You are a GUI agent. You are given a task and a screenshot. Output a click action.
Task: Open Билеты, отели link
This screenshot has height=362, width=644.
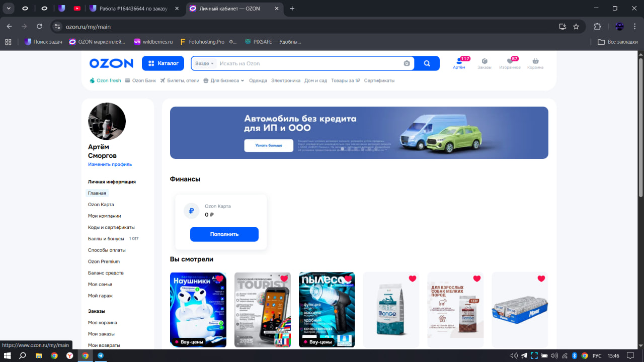pos(180,80)
